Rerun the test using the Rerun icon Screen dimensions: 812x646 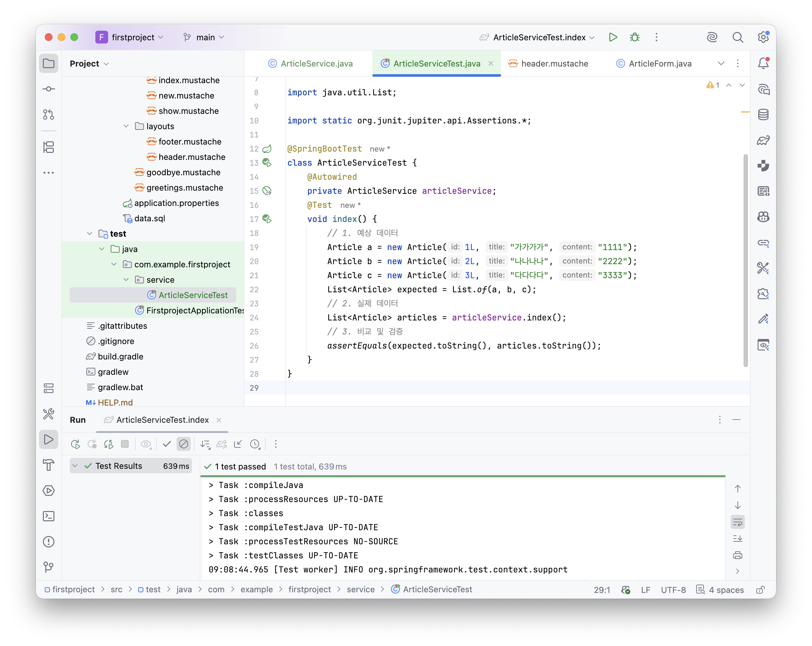click(75, 444)
